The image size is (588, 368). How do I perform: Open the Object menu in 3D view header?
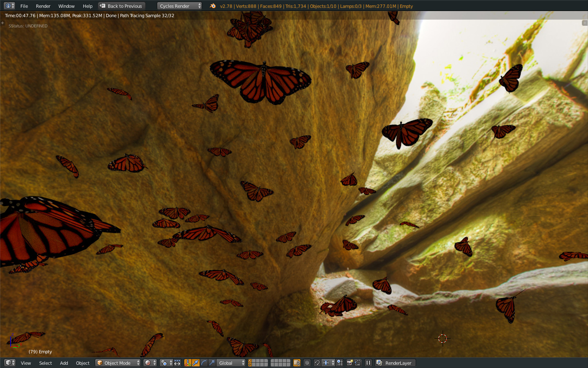(83, 363)
